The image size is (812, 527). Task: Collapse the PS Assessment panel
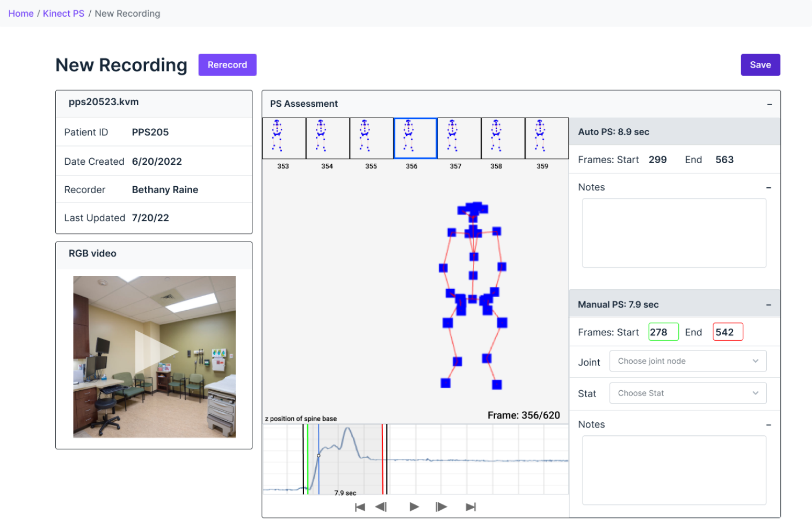[770, 104]
